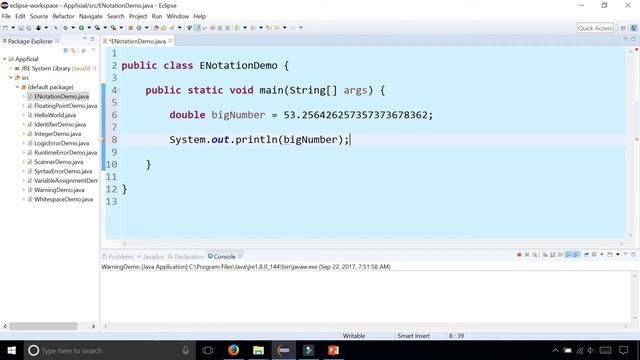
Task: Click the Search flashlight toolbar icon
Action: click(x=171, y=28)
